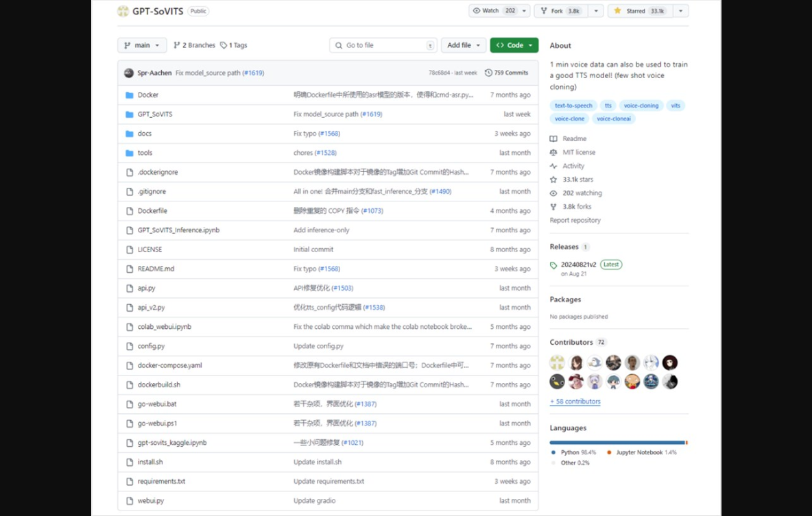Open the 1 Tags link
Viewport: 812px width, 516px height.
tap(234, 45)
